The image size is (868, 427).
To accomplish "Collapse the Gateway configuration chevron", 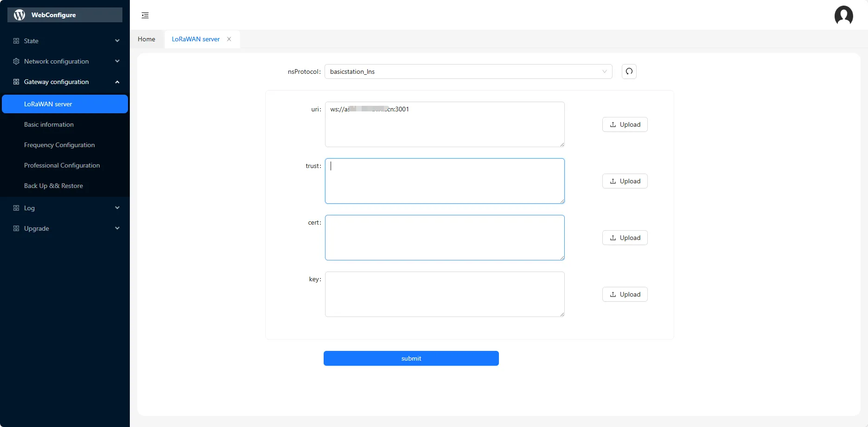I will pyautogui.click(x=117, y=82).
